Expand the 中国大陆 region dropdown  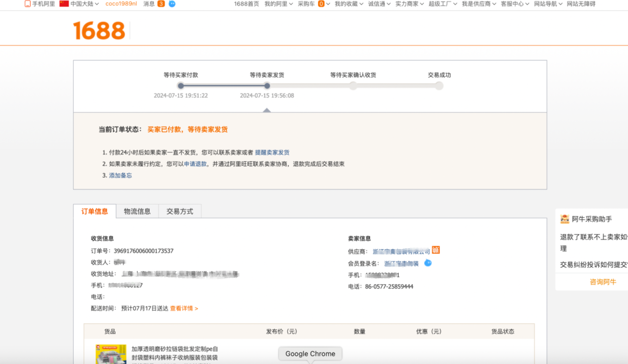(x=84, y=4)
